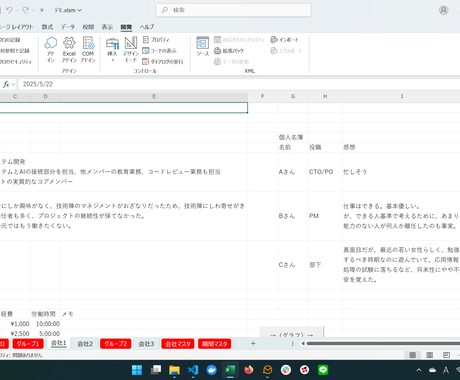Viewport: 460px width, 380px height.
Task: Select cell with 10:00:00
Action: [45, 324]
